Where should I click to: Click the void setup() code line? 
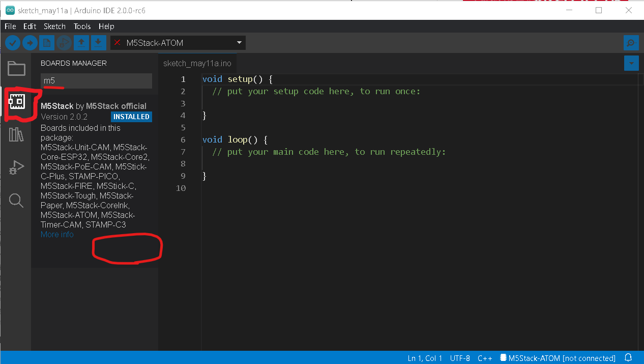[x=238, y=79]
